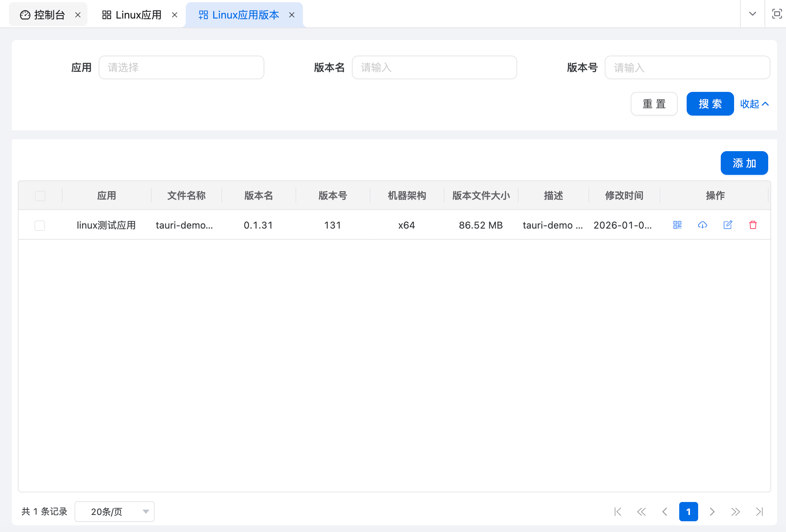Screen dimensions: 786x532
Task: Jump to the last page of results
Action: [x=759, y=512]
